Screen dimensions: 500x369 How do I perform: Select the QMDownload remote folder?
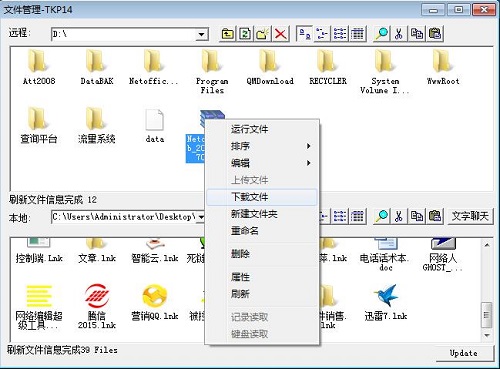(x=270, y=67)
